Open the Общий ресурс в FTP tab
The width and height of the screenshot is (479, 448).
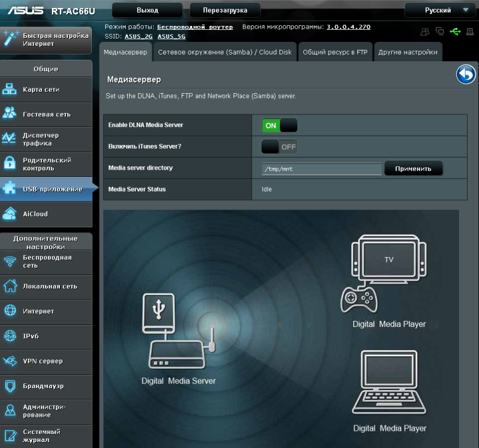tap(335, 53)
